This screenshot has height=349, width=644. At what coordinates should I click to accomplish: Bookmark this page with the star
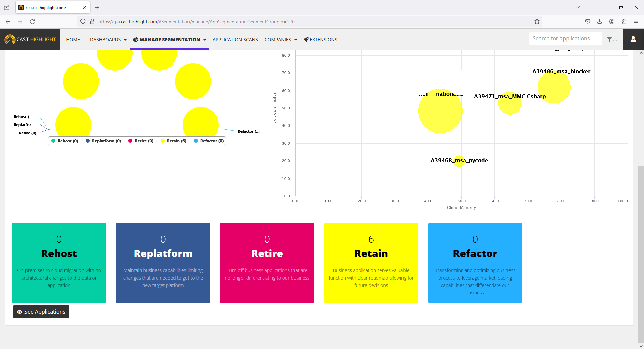point(537,21)
